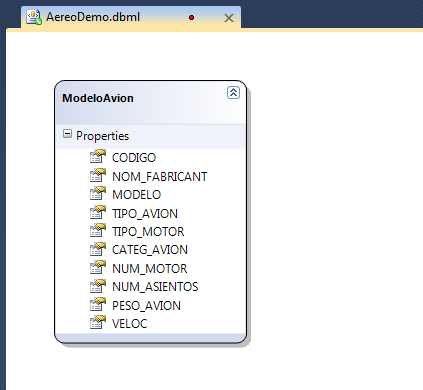Click the TIPO_MOTOR property icon
The image size is (423, 390).
pyautogui.click(x=98, y=230)
